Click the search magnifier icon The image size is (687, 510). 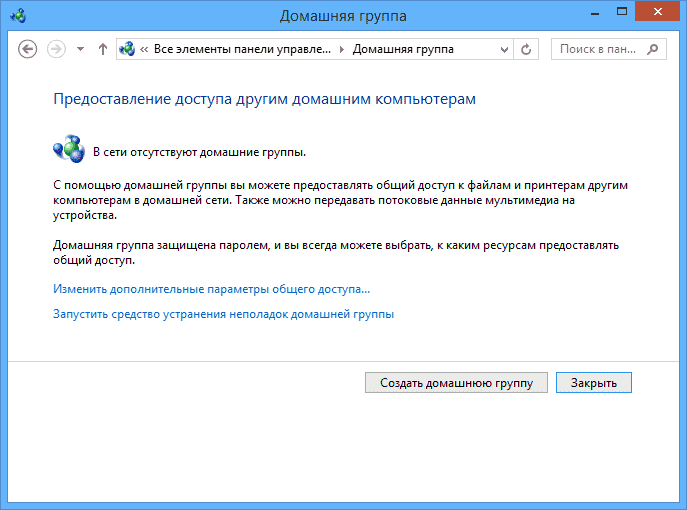(x=652, y=49)
